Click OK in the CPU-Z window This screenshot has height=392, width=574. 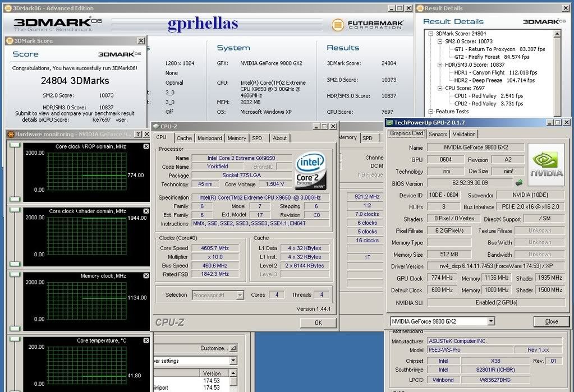318,322
